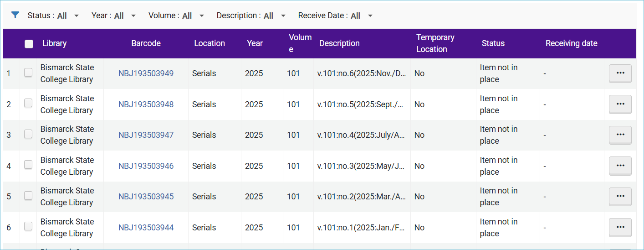Click the Location column header

[210, 43]
